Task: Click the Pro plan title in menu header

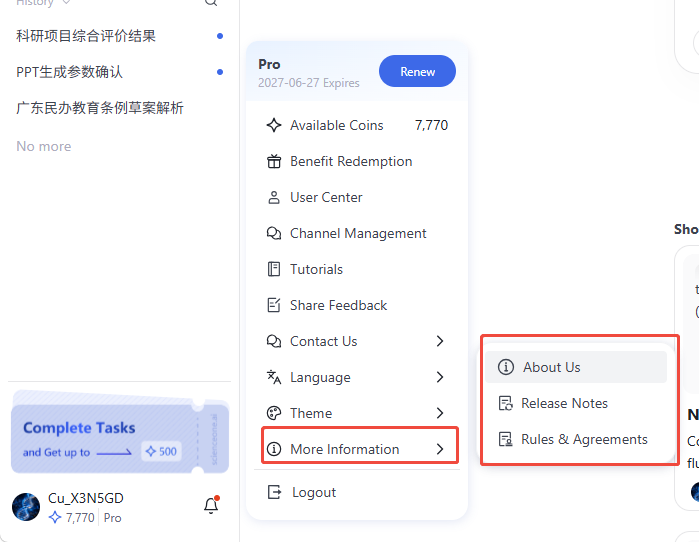Action: click(269, 64)
